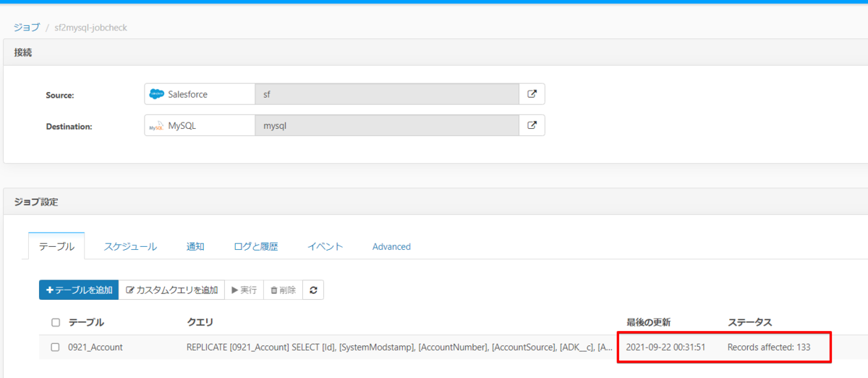Click the Destination connection field showing mysql
This screenshot has height=378, width=868.
(387, 125)
